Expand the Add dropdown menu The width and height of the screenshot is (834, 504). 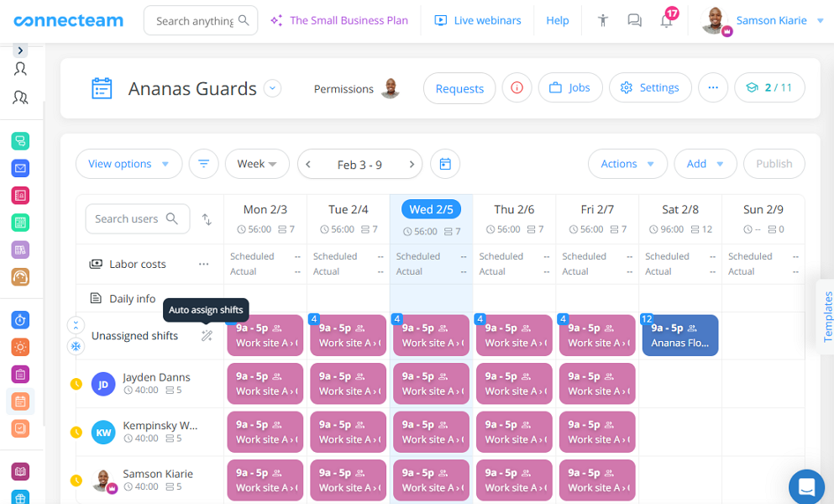[x=705, y=164]
